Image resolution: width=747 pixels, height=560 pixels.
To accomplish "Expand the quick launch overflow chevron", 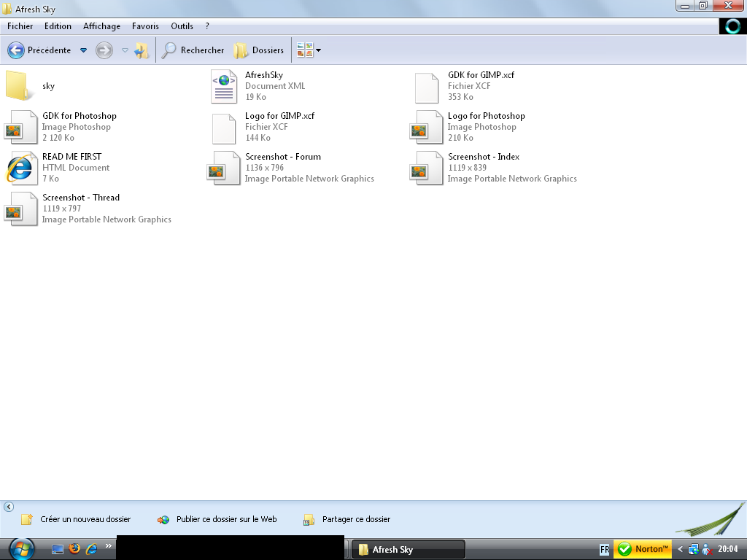I will 108,546.
